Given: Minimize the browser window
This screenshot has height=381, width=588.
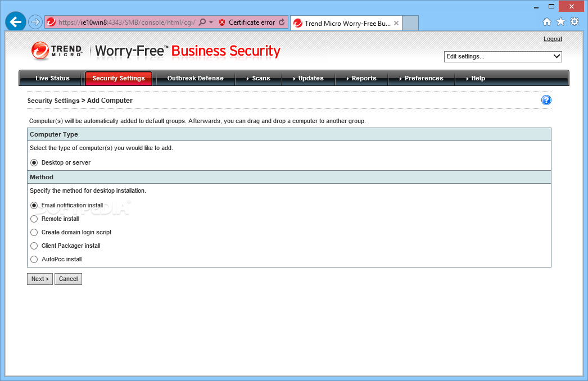Looking at the screenshot, I should click(x=536, y=6).
